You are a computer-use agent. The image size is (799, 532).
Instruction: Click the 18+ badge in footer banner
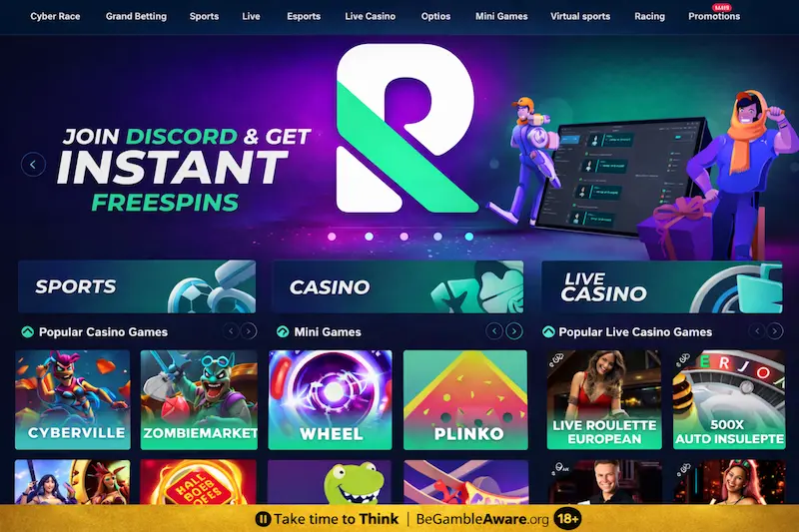tap(567, 519)
